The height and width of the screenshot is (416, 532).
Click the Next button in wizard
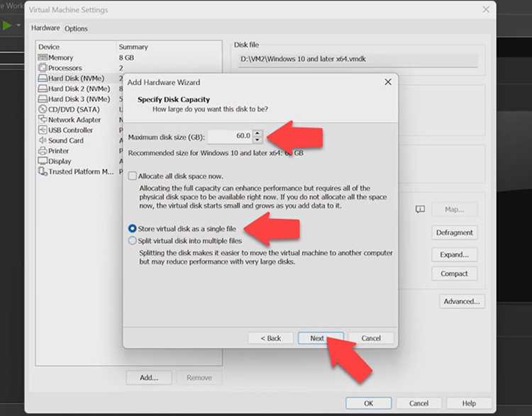pos(321,338)
